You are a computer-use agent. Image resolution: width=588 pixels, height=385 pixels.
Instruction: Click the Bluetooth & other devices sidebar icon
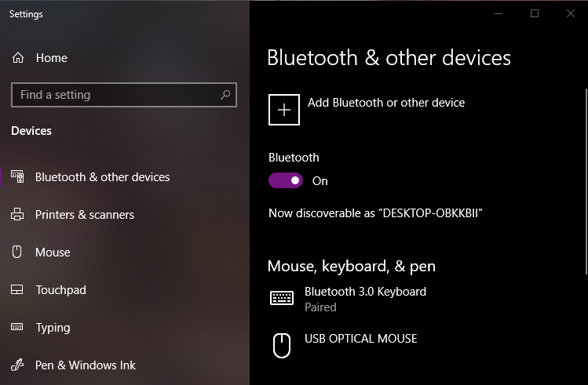point(17,176)
